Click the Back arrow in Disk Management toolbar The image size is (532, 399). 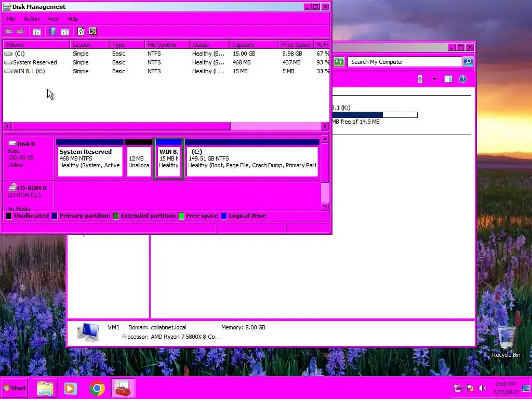(9, 32)
